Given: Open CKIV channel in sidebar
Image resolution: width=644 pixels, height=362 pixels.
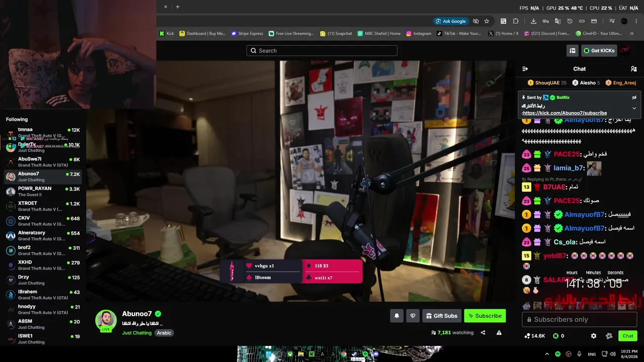Looking at the screenshot, I should click(x=43, y=221).
